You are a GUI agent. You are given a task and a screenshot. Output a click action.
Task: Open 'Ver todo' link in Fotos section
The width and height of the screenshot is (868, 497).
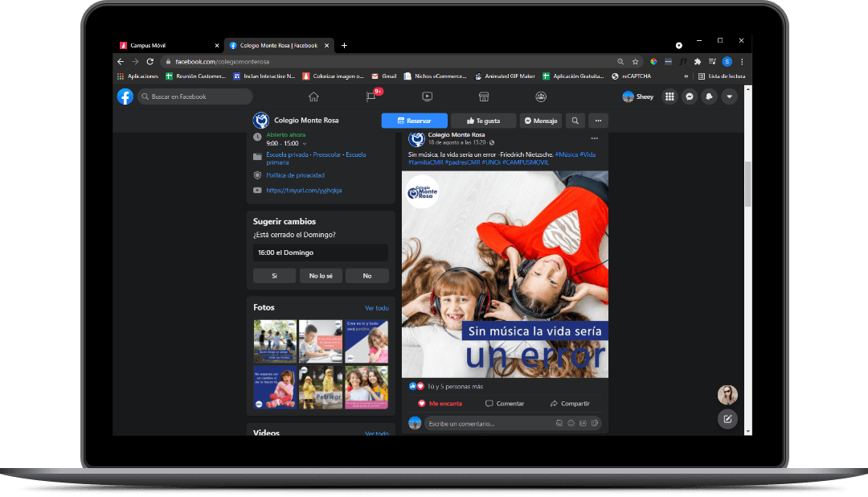377,308
